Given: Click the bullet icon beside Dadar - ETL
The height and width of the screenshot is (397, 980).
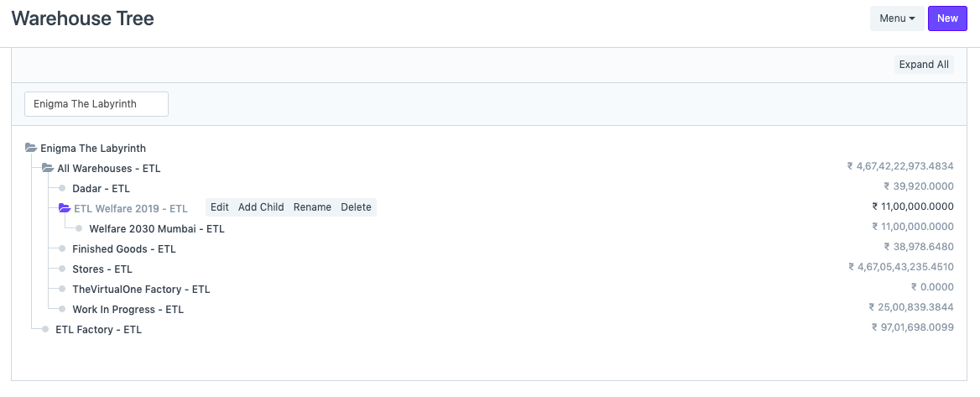Looking at the screenshot, I should (62, 189).
